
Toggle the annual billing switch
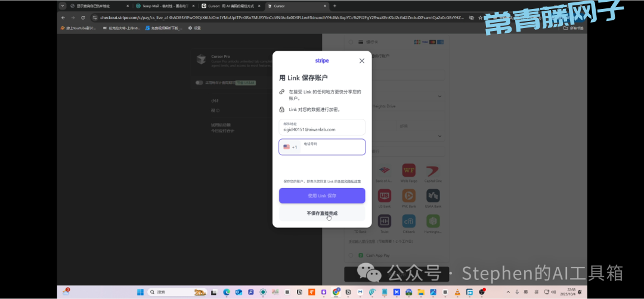click(199, 83)
